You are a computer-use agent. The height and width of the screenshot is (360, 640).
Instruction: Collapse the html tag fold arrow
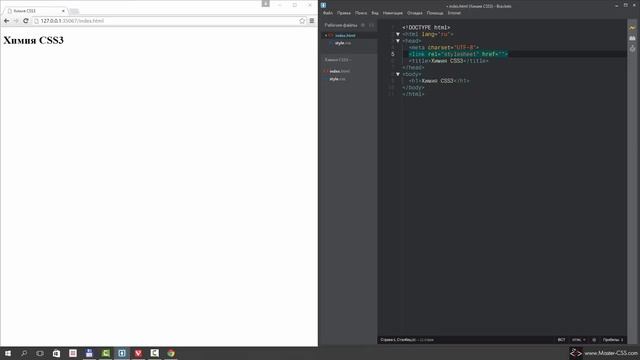(x=398, y=34)
